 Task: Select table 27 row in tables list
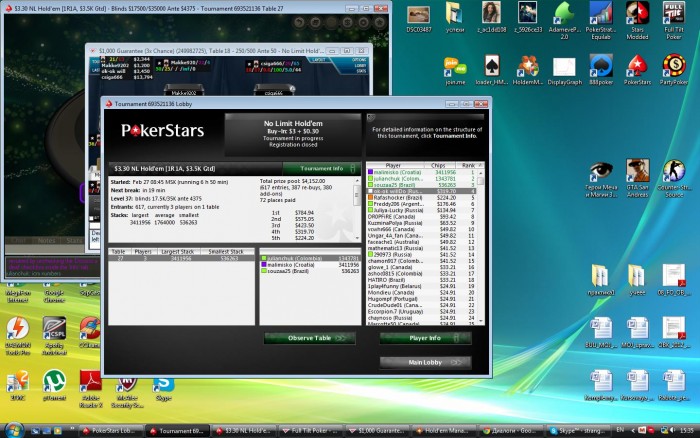point(182,258)
